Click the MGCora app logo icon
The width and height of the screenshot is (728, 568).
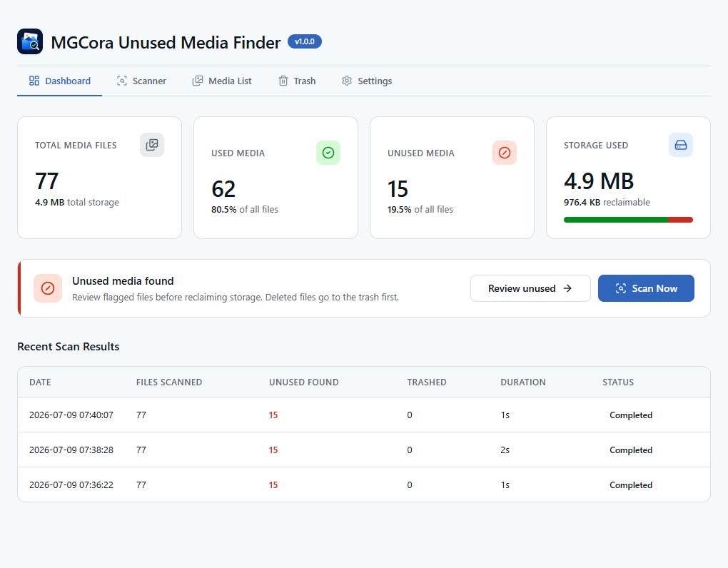click(x=30, y=42)
